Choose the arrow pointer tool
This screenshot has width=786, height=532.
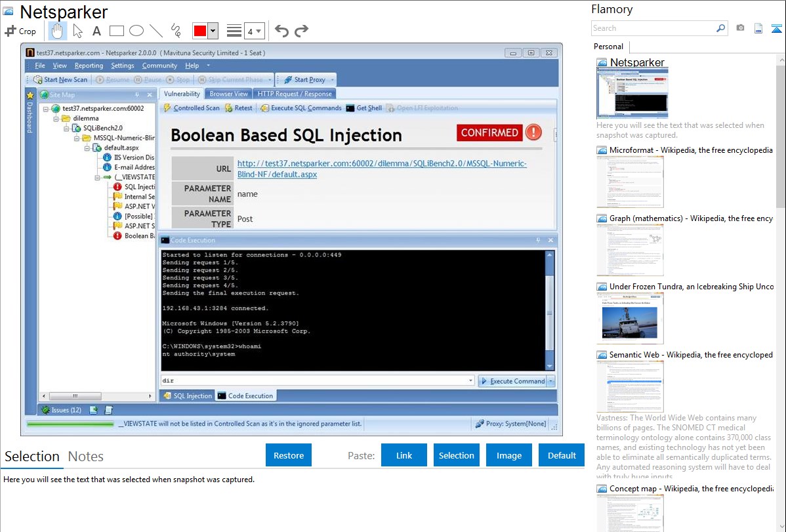click(77, 31)
